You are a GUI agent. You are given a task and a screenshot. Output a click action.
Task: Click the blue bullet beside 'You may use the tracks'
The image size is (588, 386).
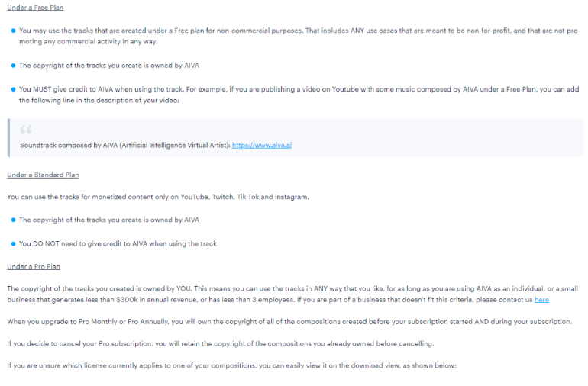[13, 31]
